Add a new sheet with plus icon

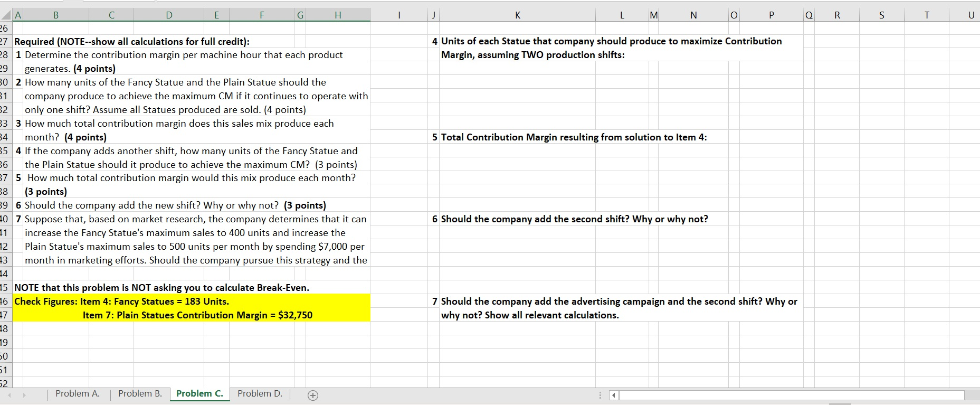click(313, 395)
